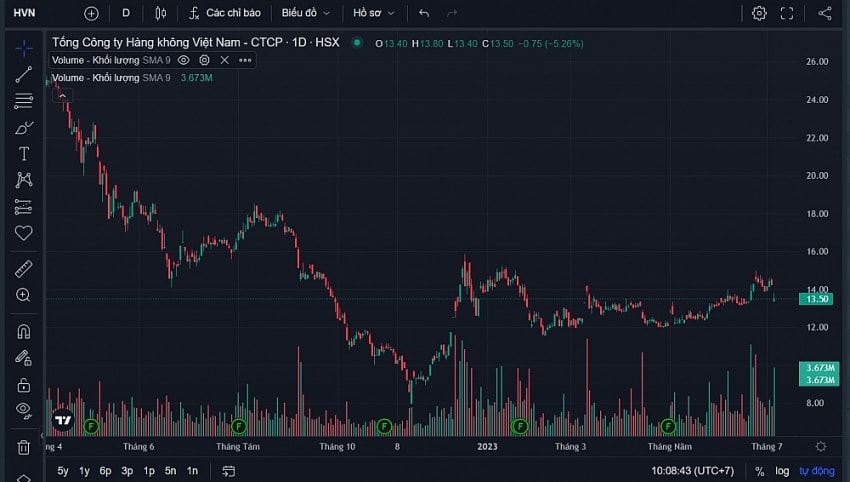Open the time axis settings gear
The height and width of the screenshot is (482, 850).
click(x=821, y=447)
